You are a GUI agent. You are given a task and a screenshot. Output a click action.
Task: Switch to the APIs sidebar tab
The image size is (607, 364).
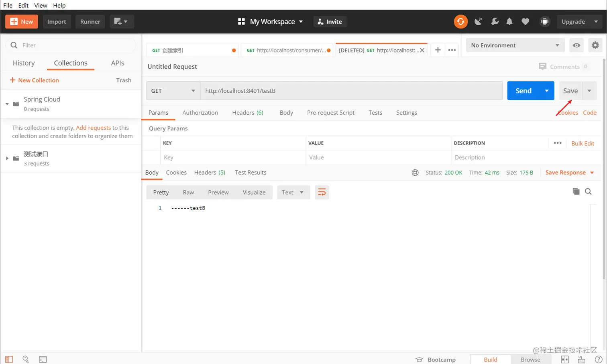pyautogui.click(x=118, y=63)
